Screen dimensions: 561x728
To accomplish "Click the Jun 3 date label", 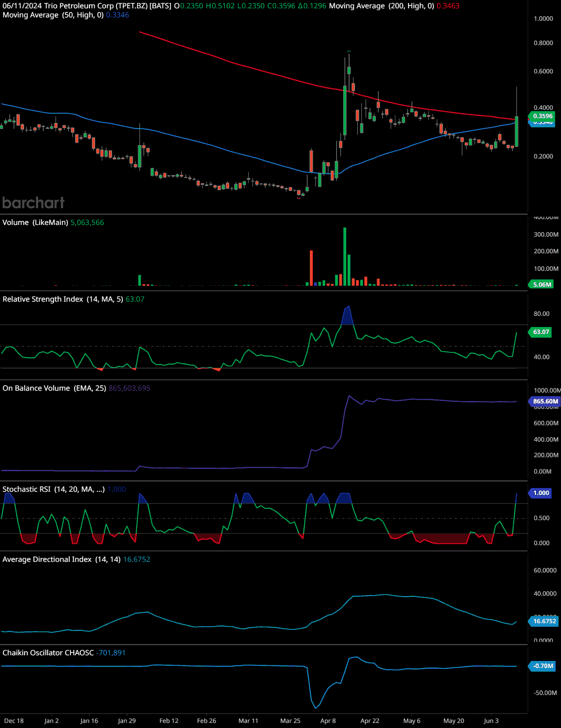I will tap(491, 721).
